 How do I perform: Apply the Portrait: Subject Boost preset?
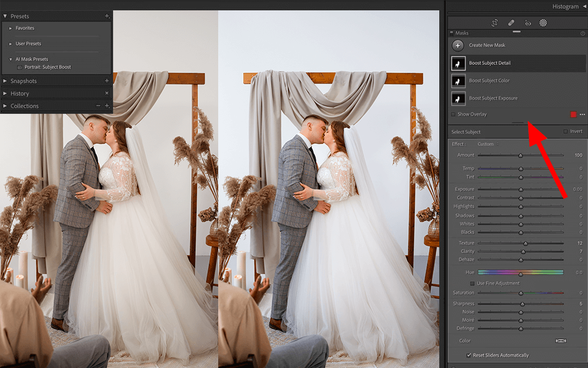48,67
